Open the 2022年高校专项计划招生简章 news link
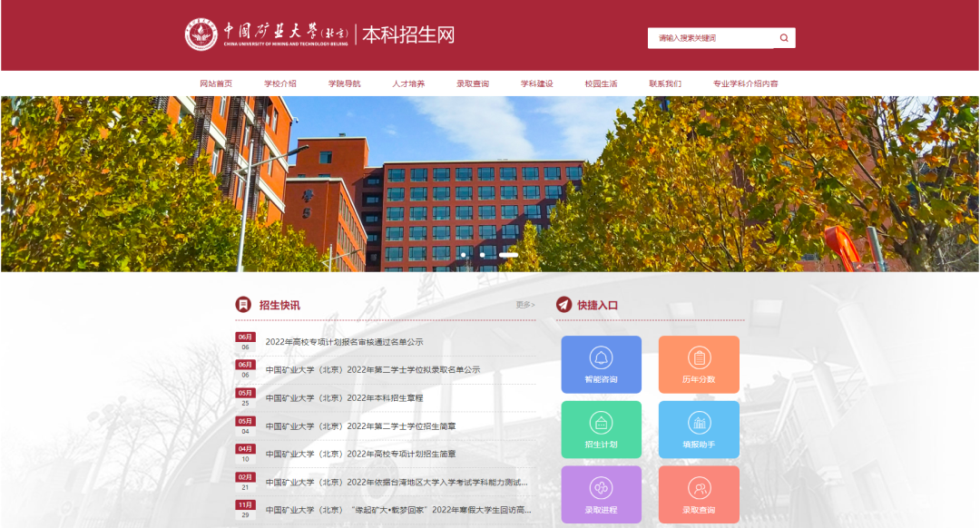This screenshot has width=980, height=528. 360,455
